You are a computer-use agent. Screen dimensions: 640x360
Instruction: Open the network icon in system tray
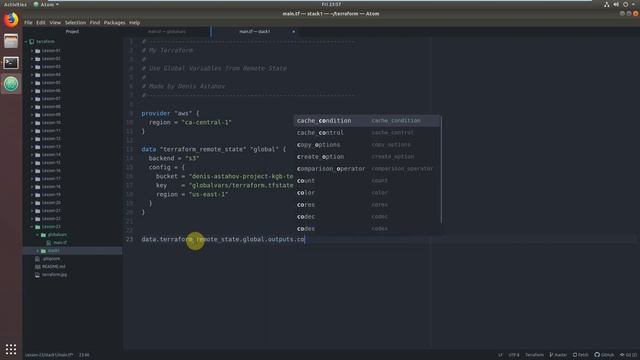click(607, 4)
